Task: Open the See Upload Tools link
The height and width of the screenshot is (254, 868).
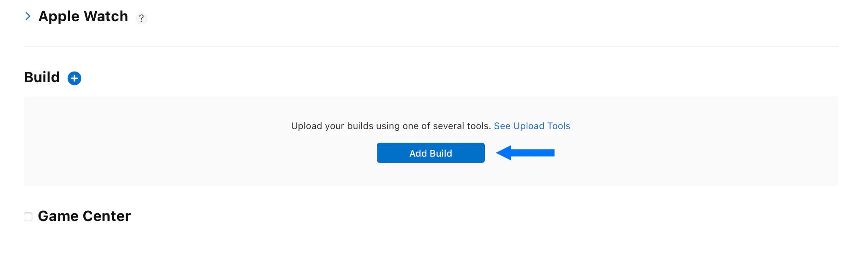Action: coord(532,126)
